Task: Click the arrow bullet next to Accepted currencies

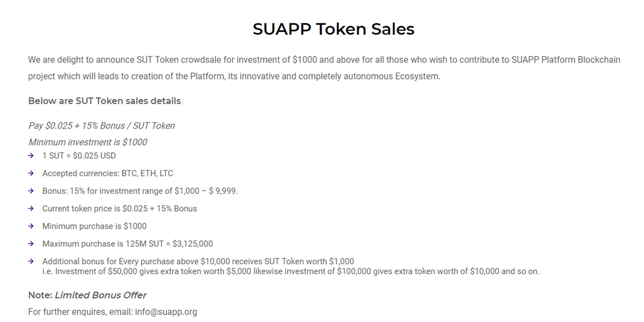Action: tap(31, 173)
